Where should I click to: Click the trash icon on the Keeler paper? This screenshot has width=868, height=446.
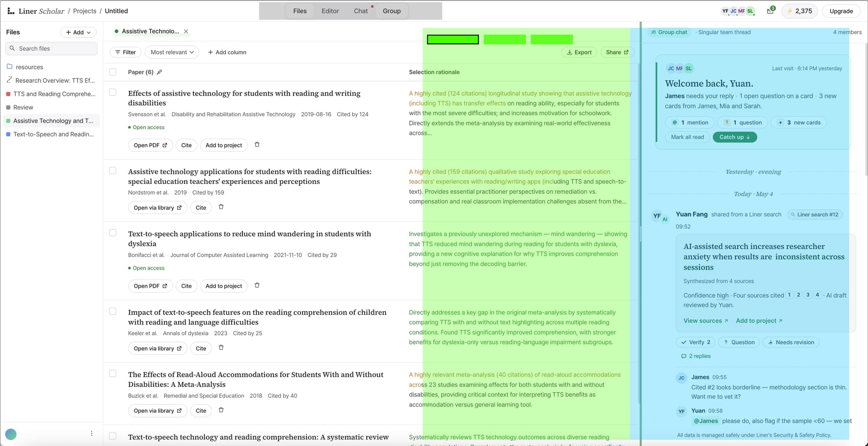(221, 348)
